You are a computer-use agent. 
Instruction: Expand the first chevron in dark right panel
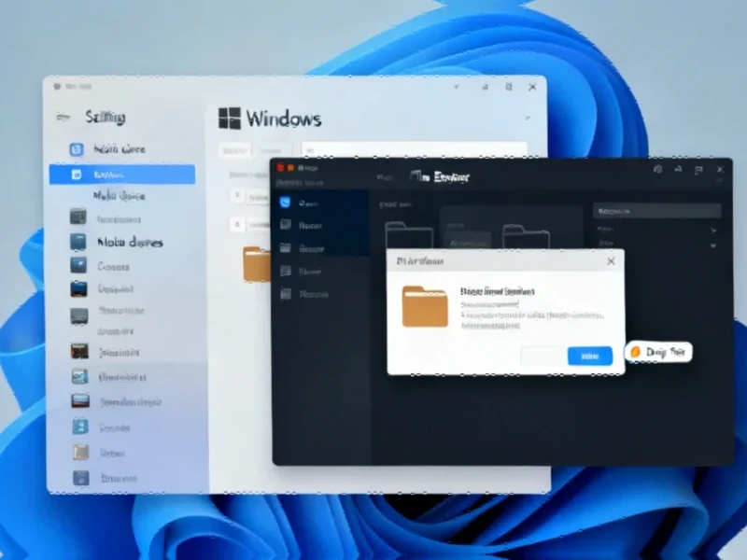pyautogui.click(x=714, y=229)
